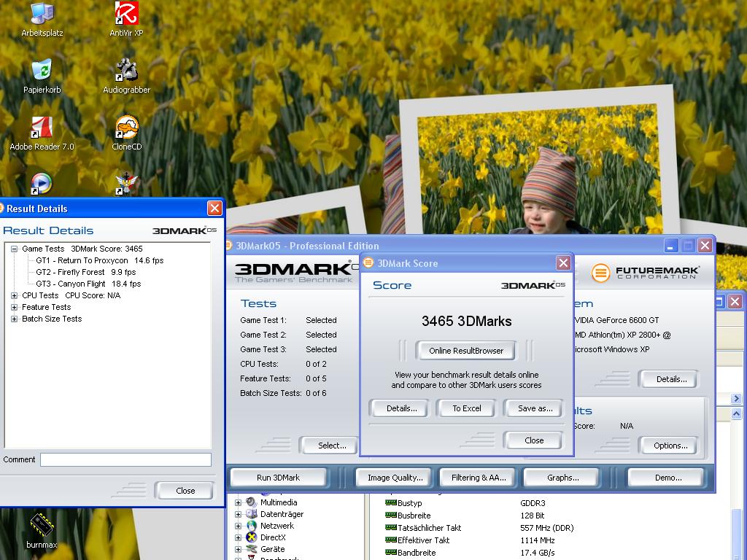Image resolution: width=747 pixels, height=560 pixels.
Task: Expand the Feature Tests node
Action: pyautogui.click(x=15, y=307)
